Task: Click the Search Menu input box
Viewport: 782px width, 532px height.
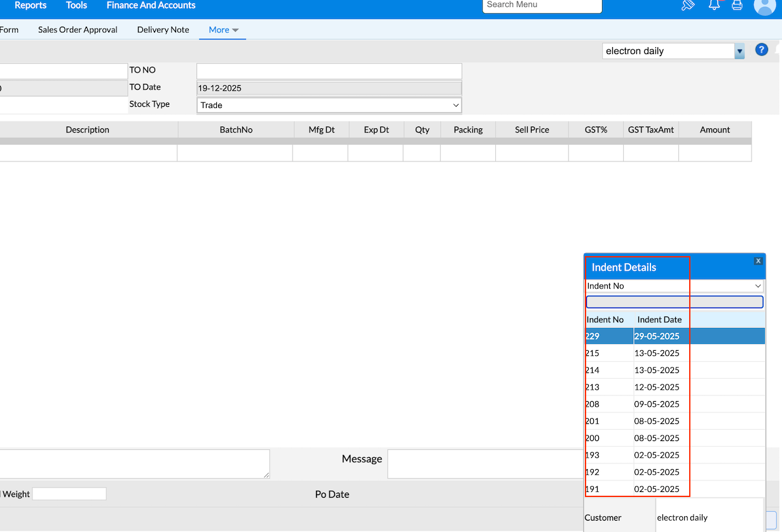Action: point(542,6)
